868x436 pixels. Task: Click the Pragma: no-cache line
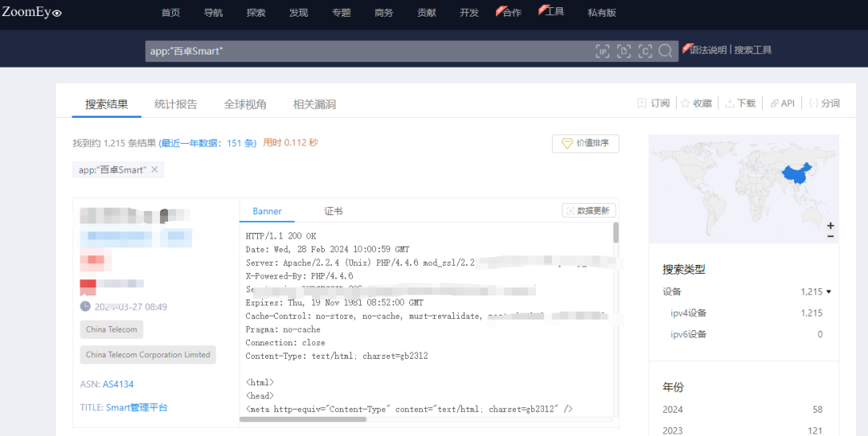[x=283, y=329]
